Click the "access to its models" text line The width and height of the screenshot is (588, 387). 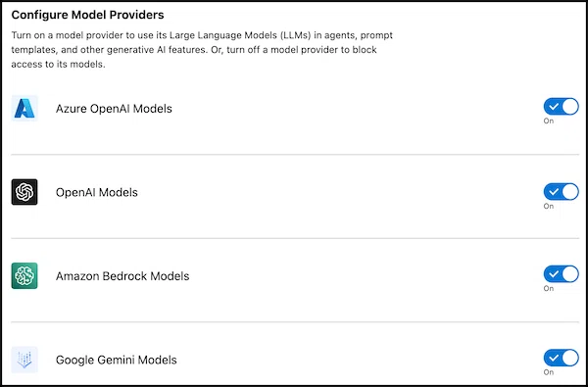[x=58, y=64]
